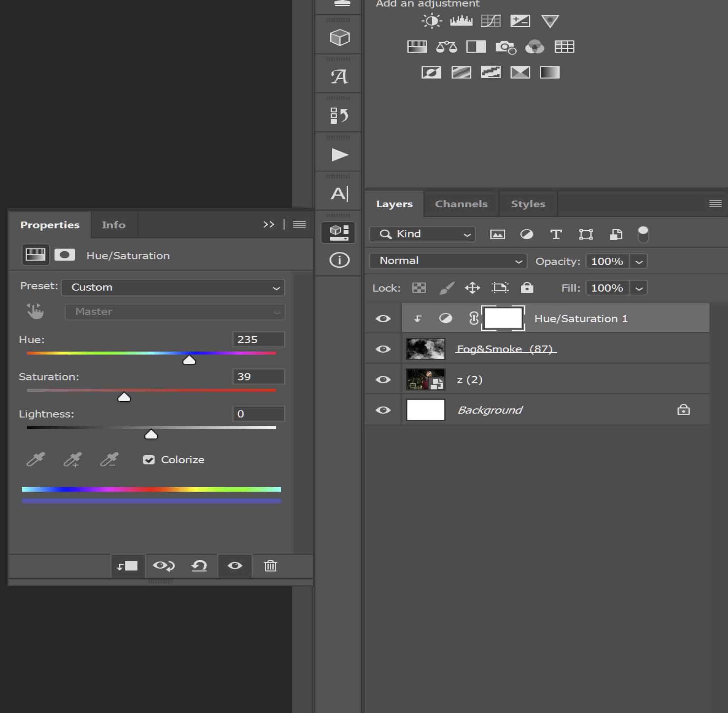Add a Color Balance adjustment
Screen dimensions: 728x713
click(x=446, y=47)
